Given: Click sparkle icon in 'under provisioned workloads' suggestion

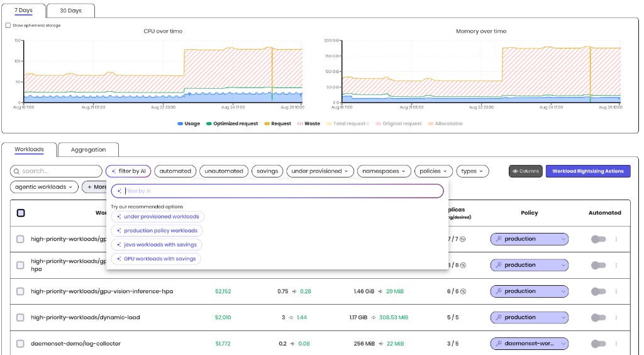Looking at the screenshot, I should tap(119, 217).
